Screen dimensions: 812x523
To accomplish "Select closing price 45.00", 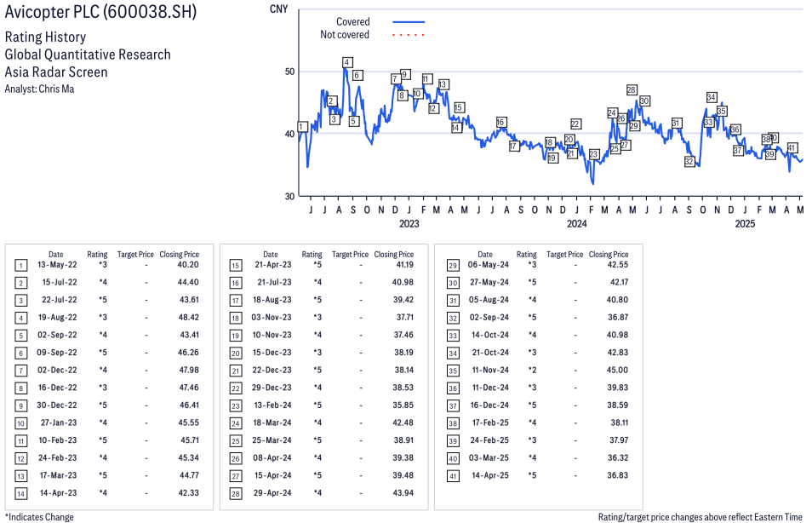I will coord(618,370).
